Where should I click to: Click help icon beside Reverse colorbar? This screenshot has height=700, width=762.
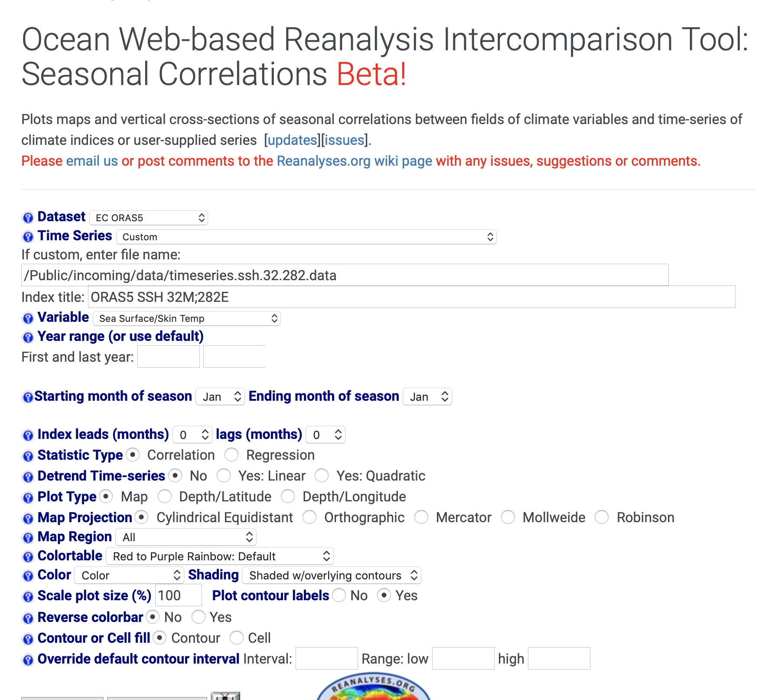click(28, 618)
